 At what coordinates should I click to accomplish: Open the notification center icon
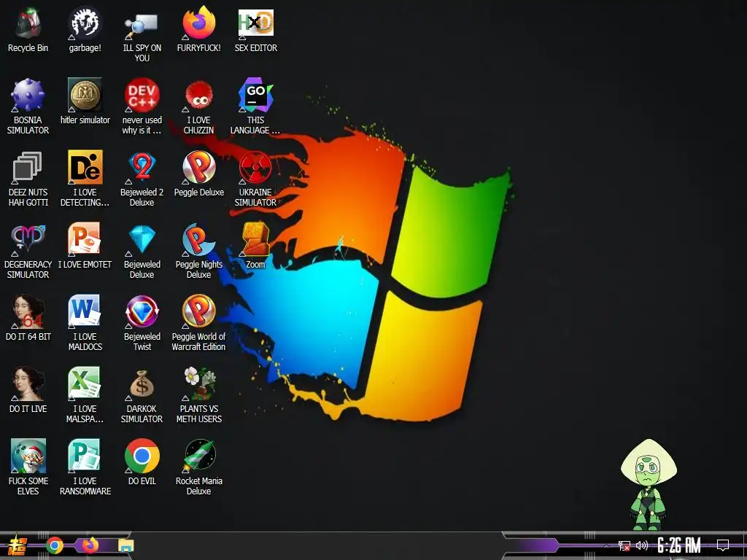(x=723, y=545)
